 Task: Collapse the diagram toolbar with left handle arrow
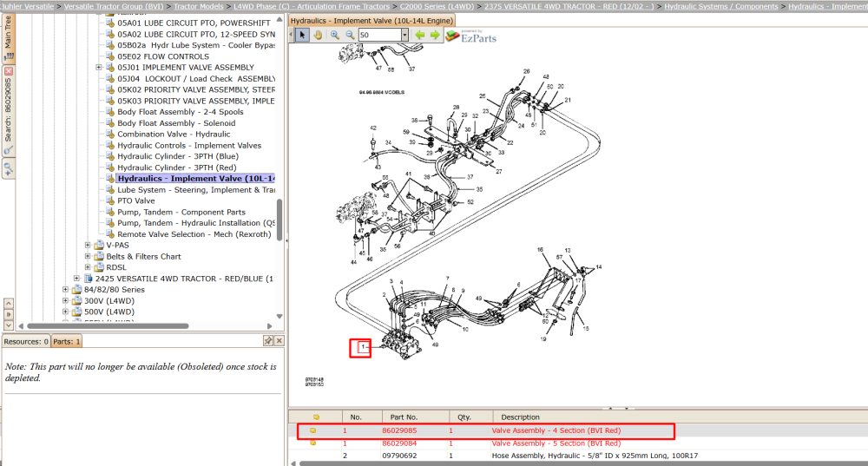click(291, 35)
